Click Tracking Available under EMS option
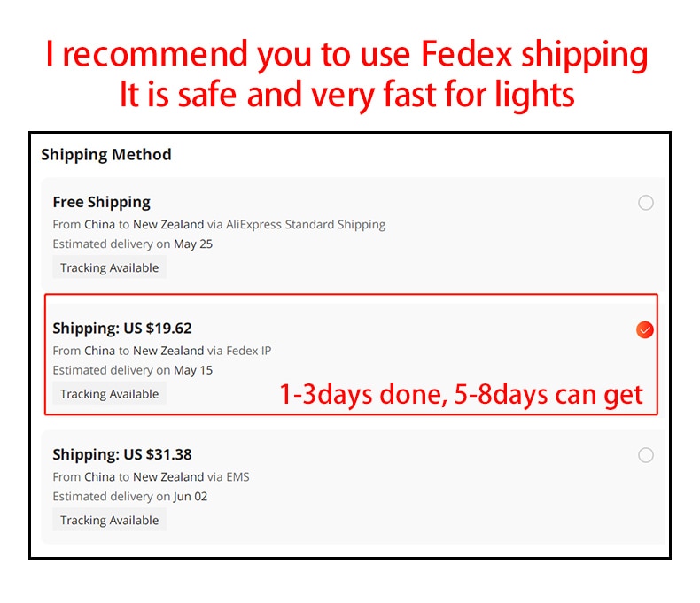 point(109,520)
